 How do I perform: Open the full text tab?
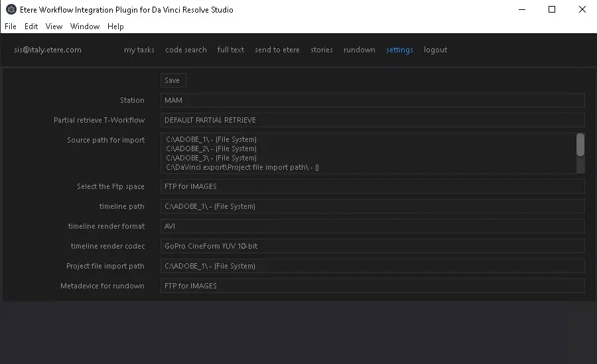230,50
